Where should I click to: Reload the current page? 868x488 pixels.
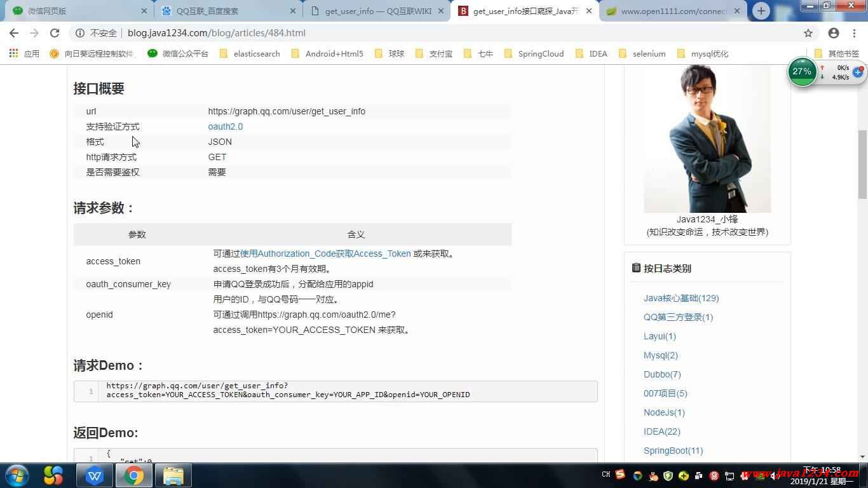(x=55, y=33)
